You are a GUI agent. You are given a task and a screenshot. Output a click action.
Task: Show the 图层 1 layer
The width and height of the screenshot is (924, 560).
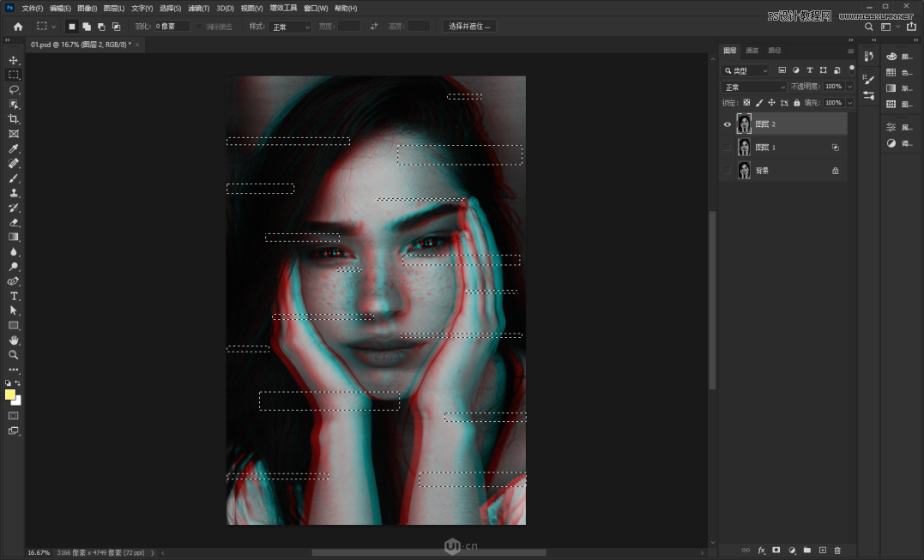[728, 147]
